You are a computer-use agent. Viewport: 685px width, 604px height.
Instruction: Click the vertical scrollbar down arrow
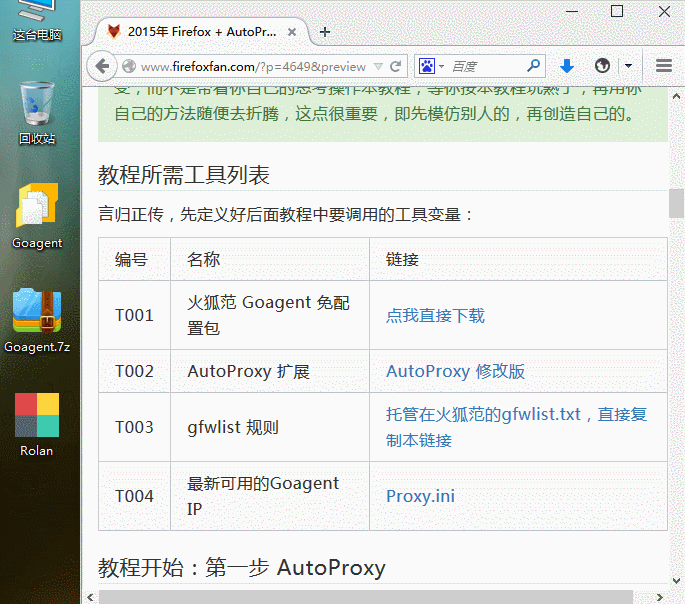[676, 580]
